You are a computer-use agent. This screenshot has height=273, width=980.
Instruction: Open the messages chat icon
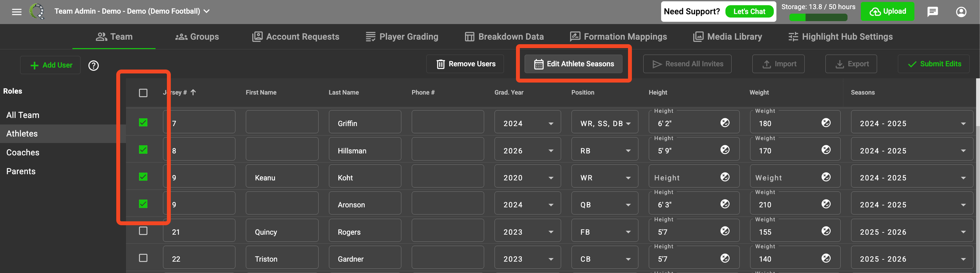[933, 12]
